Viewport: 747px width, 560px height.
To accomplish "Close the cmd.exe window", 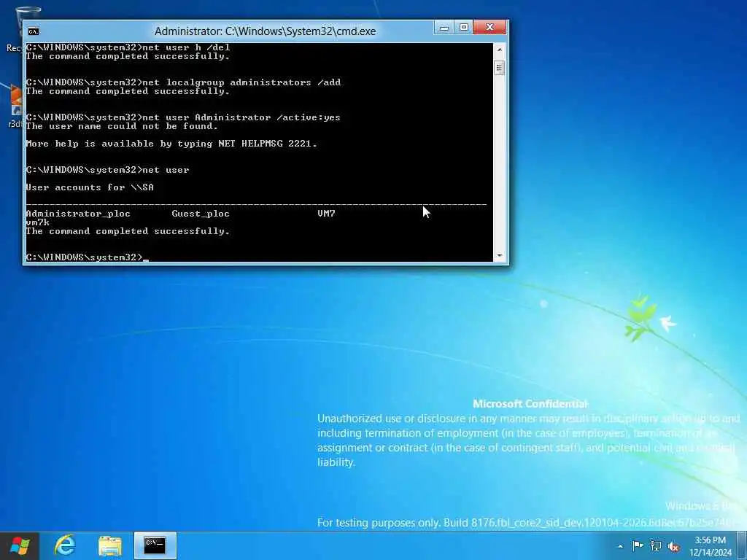I will pos(489,28).
